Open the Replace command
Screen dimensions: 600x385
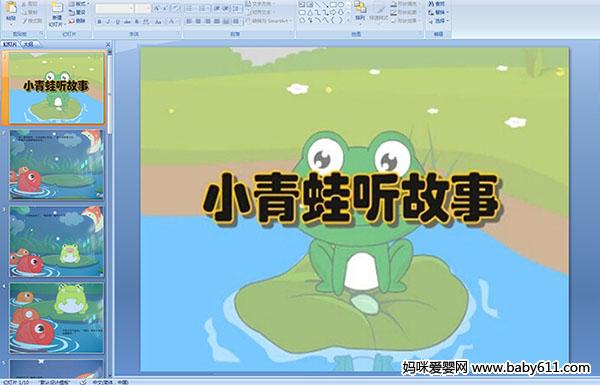coord(438,12)
